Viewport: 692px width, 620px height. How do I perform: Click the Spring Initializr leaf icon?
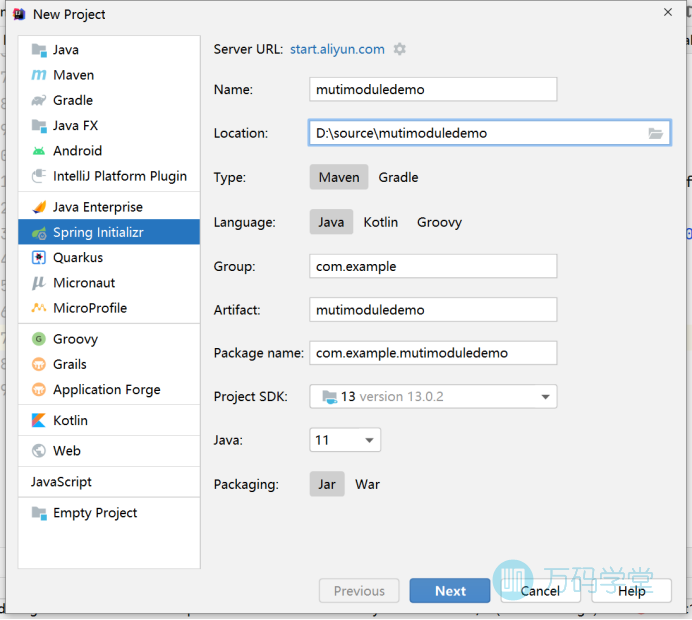point(39,233)
